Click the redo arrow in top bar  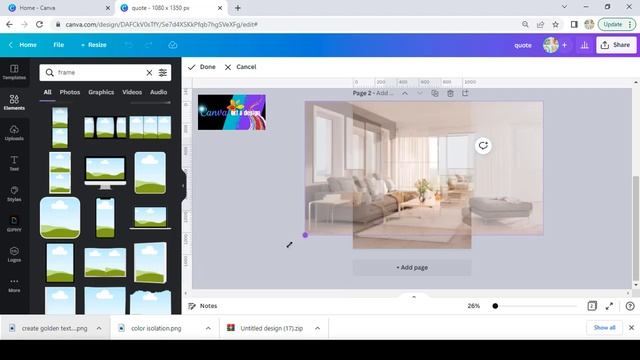click(x=149, y=45)
